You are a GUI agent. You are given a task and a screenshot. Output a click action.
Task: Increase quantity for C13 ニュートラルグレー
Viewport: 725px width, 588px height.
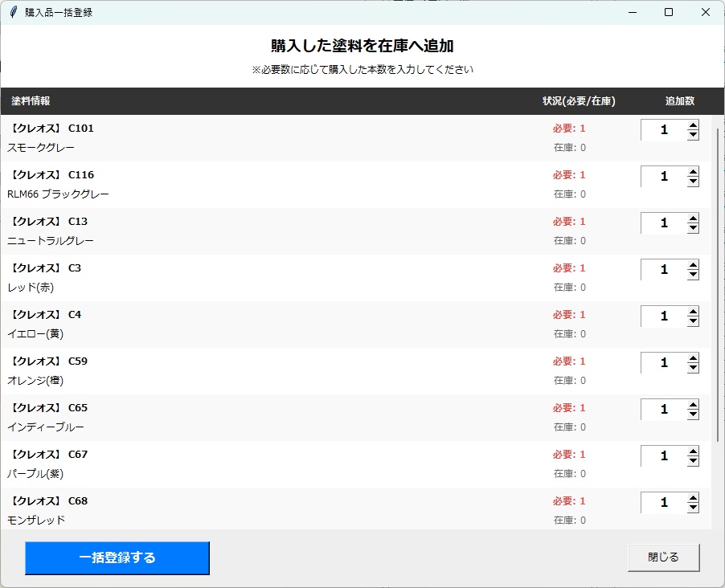693,217
